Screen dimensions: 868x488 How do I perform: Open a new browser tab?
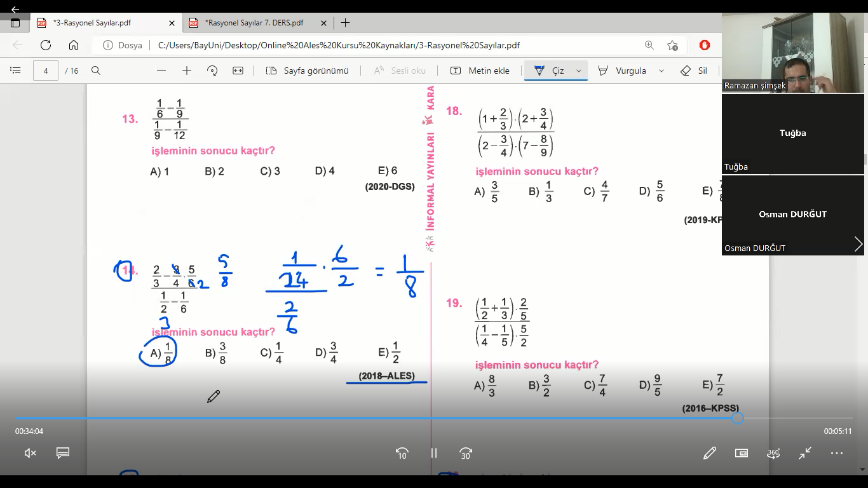[x=345, y=23]
